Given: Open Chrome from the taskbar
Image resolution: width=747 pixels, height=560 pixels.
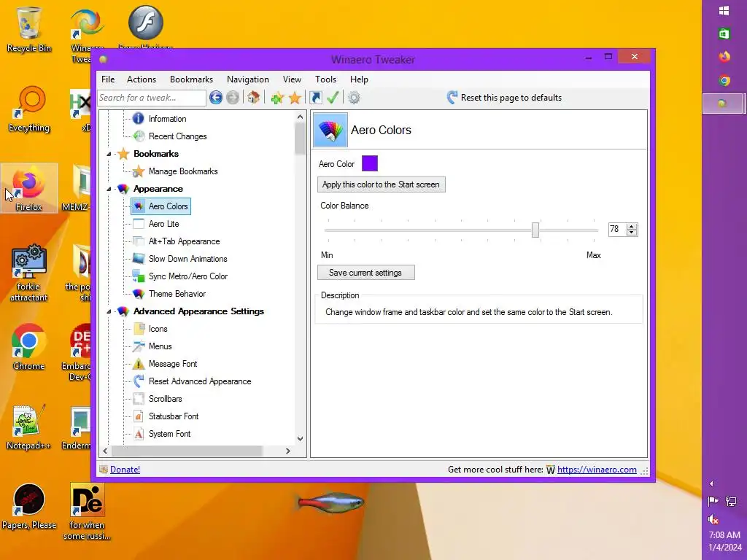Looking at the screenshot, I should 724,80.
